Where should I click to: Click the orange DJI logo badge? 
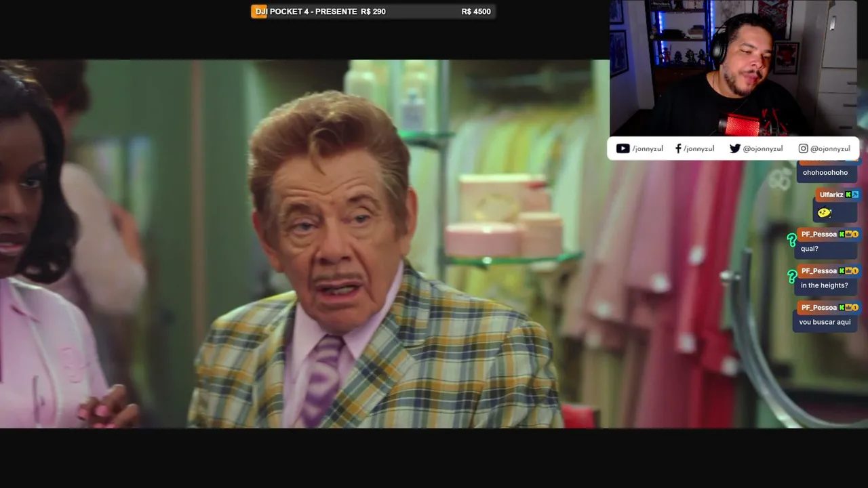pos(260,12)
